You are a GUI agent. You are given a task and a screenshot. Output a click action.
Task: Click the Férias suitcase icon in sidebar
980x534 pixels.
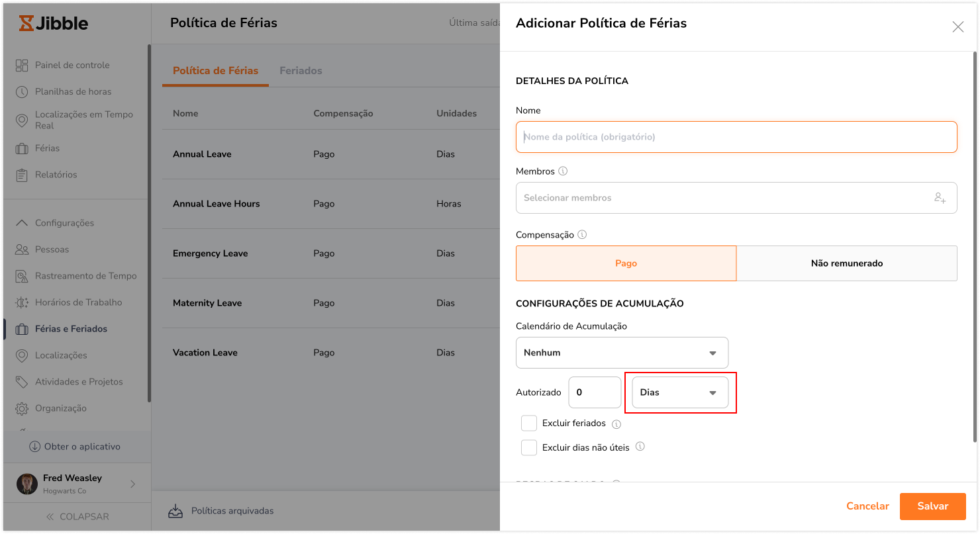[x=22, y=148]
